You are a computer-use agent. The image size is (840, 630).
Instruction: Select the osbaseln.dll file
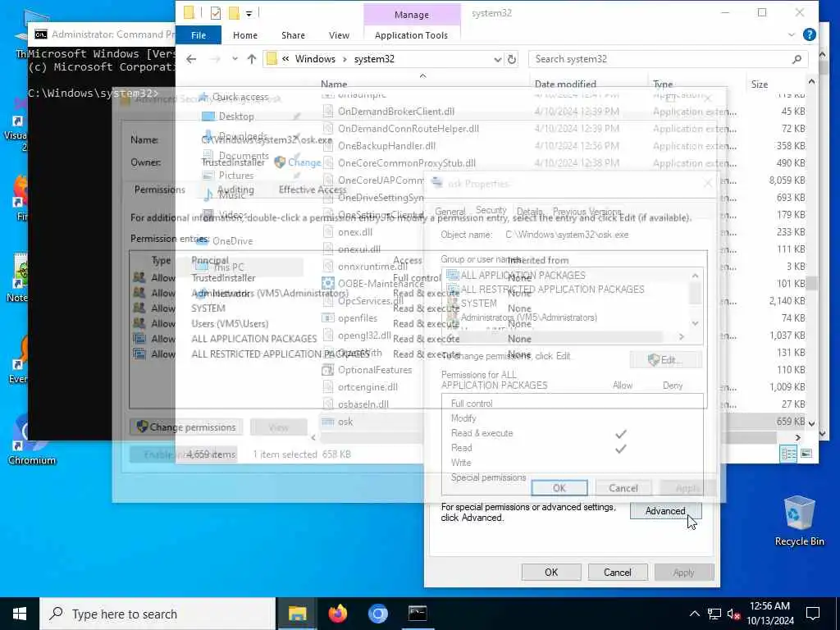tap(363, 404)
